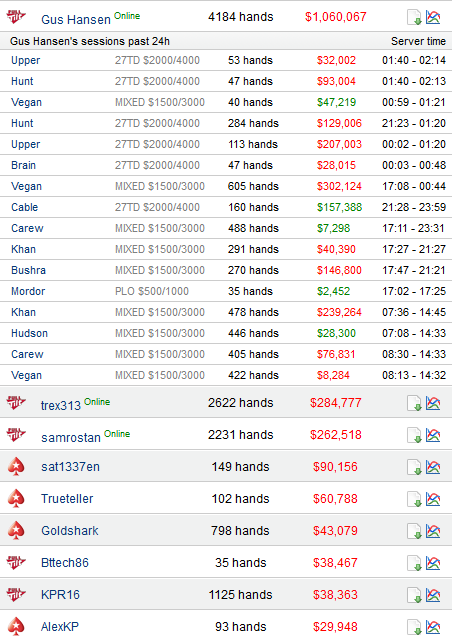The height and width of the screenshot is (641, 452).
Task: Open the Bushra table session link
Action: click(x=28, y=270)
